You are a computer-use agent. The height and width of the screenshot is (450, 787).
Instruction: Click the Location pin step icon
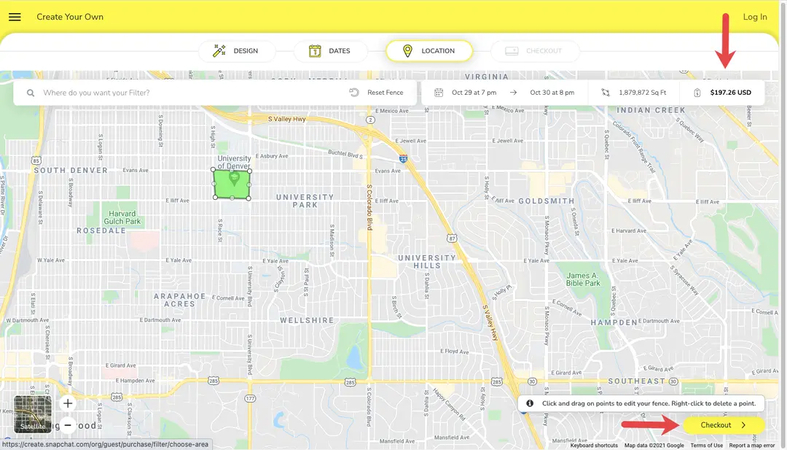click(x=408, y=51)
